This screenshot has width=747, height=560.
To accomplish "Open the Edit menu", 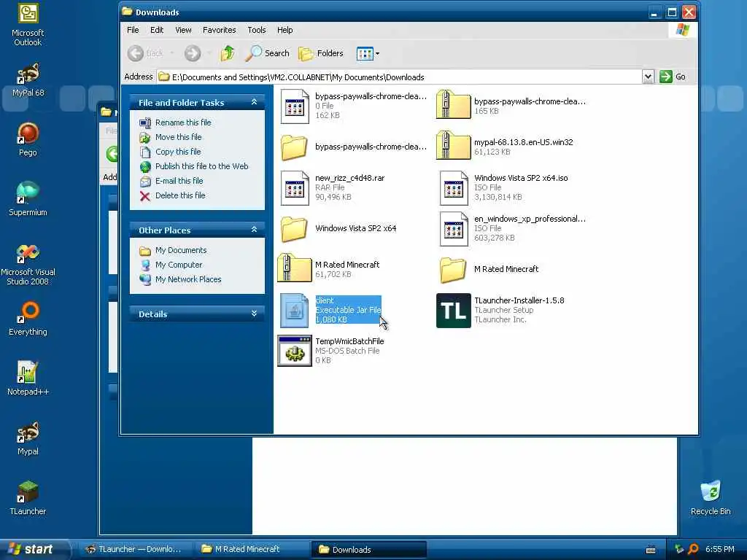I will 157,30.
